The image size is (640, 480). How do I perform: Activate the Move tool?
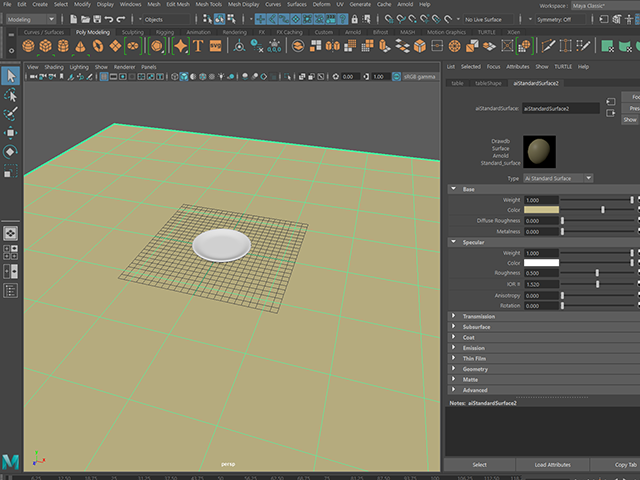pyautogui.click(x=11, y=133)
